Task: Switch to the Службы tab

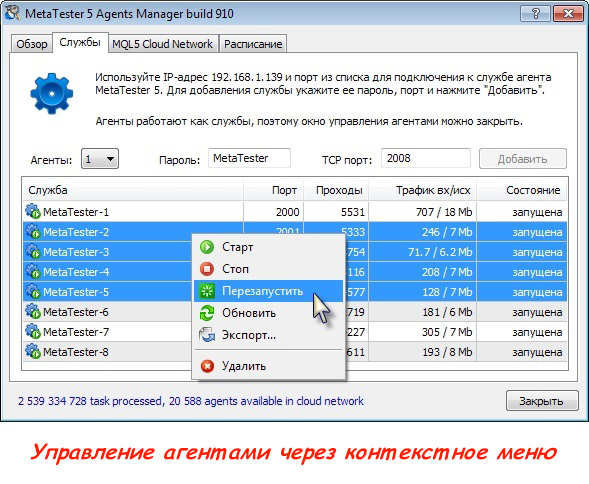Action: click(80, 42)
